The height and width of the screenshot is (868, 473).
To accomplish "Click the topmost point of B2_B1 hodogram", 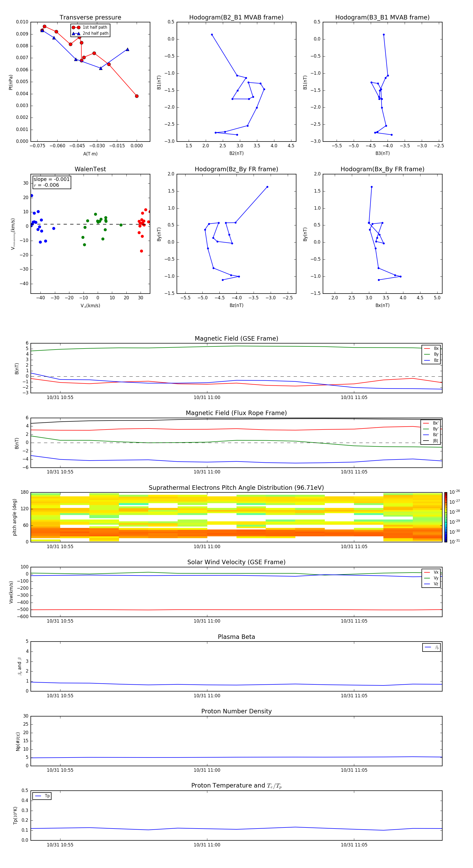I will click(212, 35).
